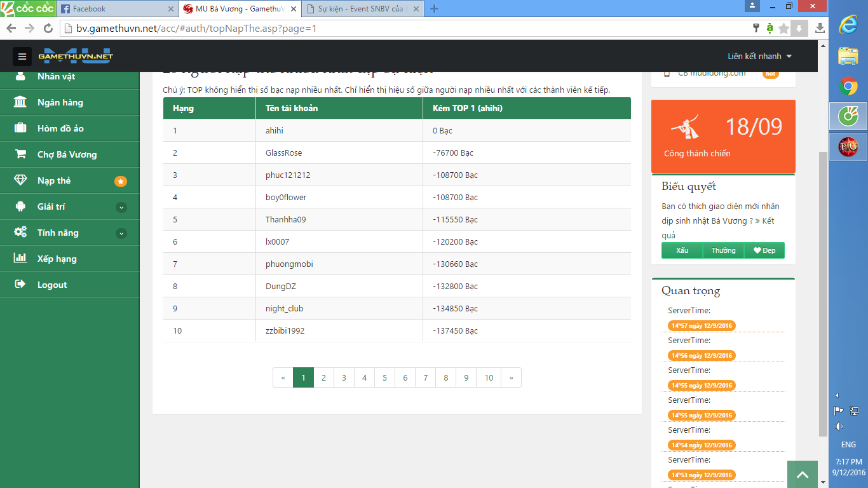Click the Nạp thẻ diamond icon
868x488 pixels.
pos(20,180)
